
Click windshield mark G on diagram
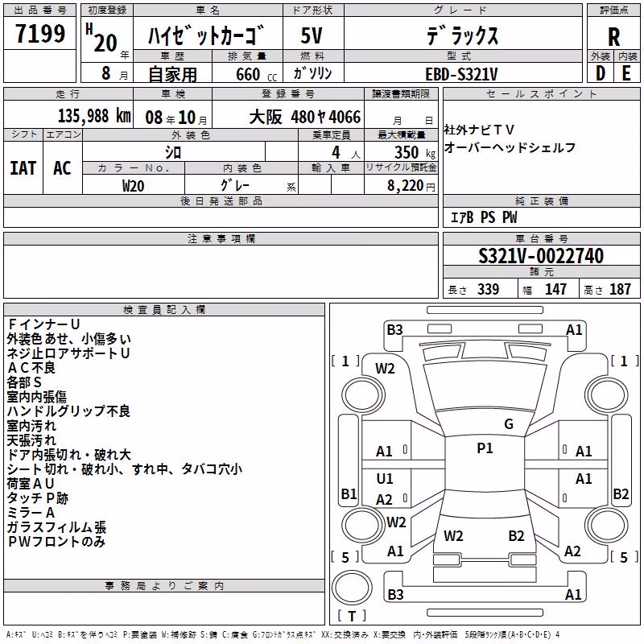tap(509, 424)
